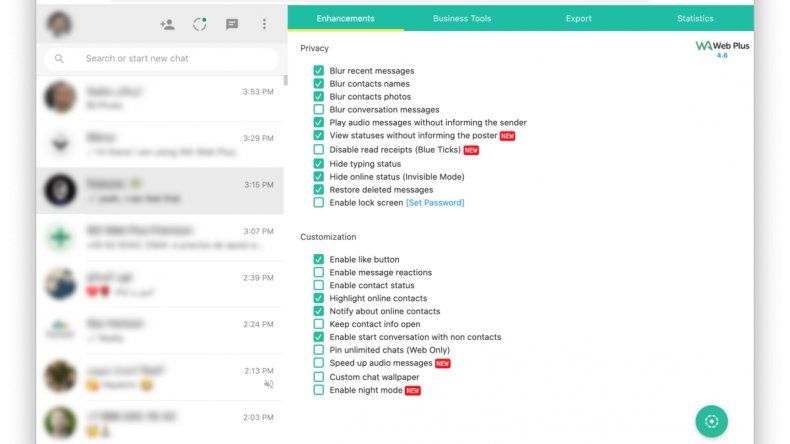Image resolution: width=790 pixels, height=444 pixels.
Task: Click the contact avatar on 2:39 PM chat
Action: (x=60, y=283)
